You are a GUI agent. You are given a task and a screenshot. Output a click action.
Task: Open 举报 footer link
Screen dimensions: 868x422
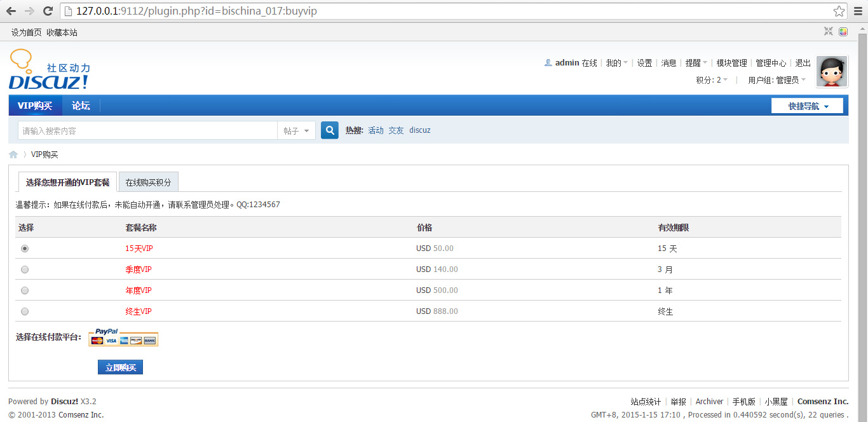point(678,402)
